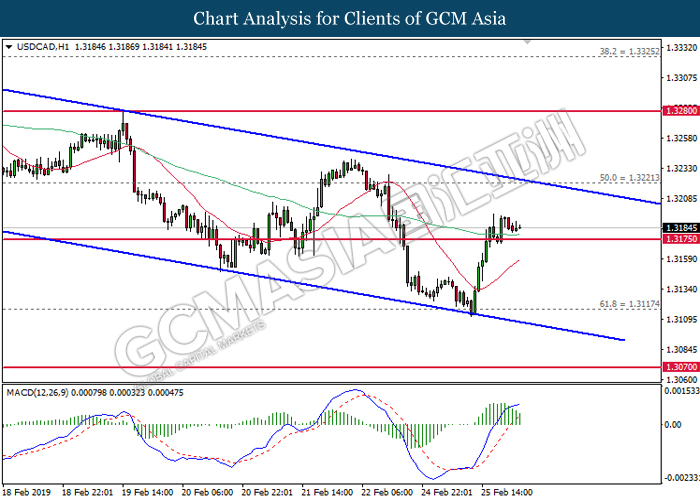Click the 'Chart Analysis for Clients of GCM Asia' title
Image resolution: width=700 pixels, height=500 pixels.
350,19
